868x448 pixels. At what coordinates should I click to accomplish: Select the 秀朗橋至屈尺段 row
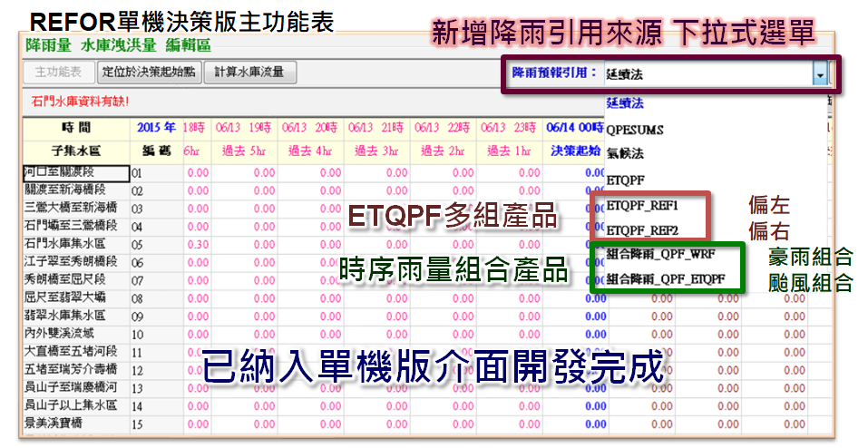(x=76, y=280)
